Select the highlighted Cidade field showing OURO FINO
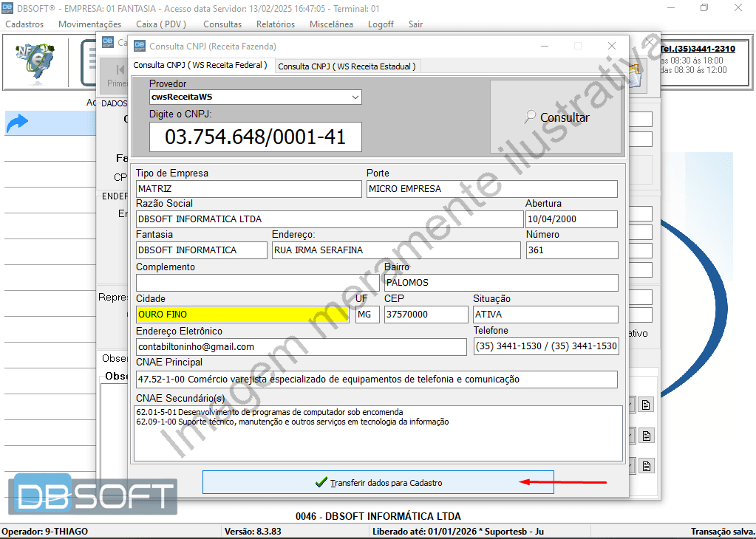Screen dimensions: 756x539 click(x=242, y=314)
